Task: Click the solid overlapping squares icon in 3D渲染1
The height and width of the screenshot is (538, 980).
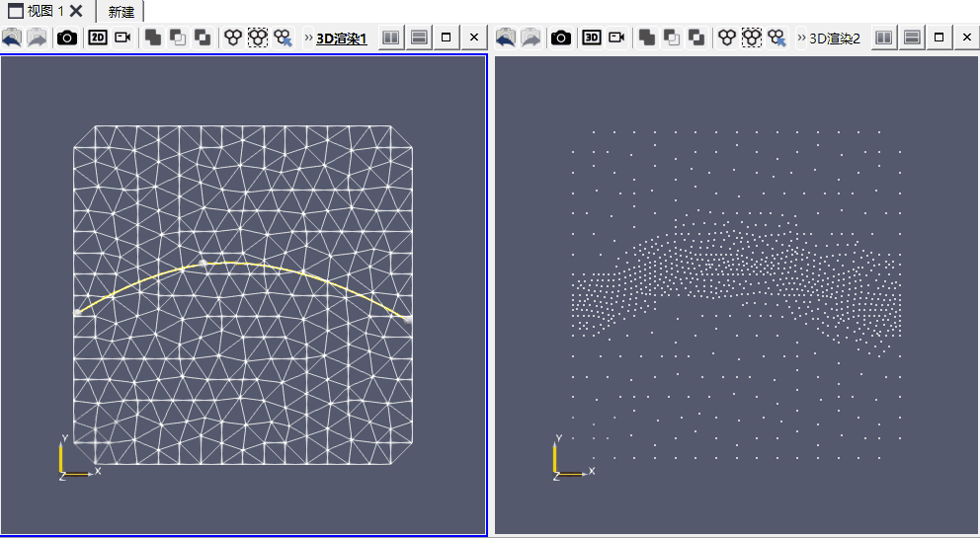Action: pos(152,38)
